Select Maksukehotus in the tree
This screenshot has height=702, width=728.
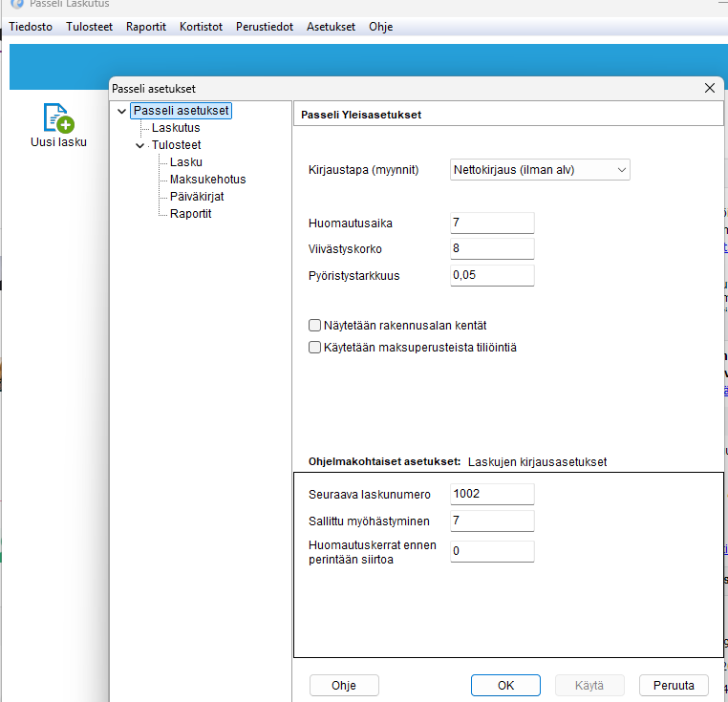click(208, 180)
